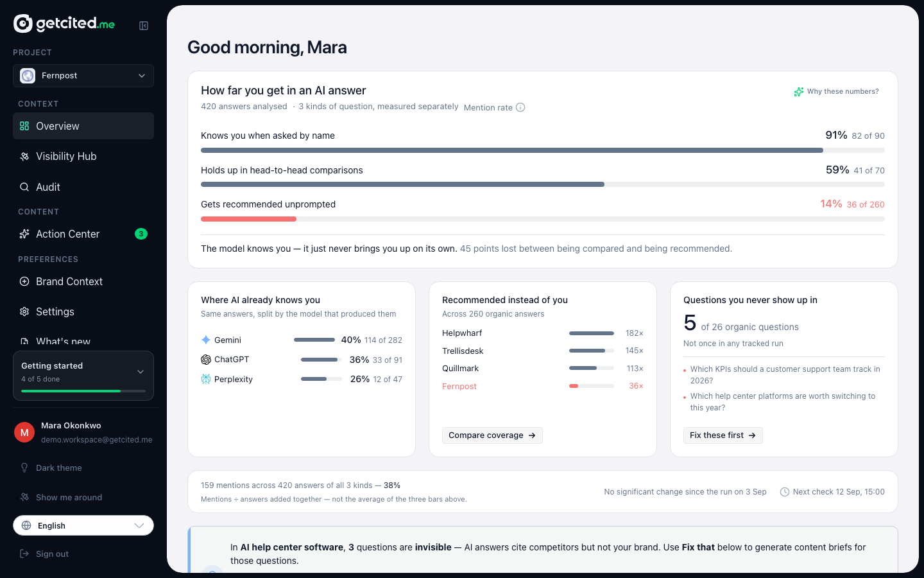The image size is (924, 578).
Task: Click the Overview grid icon
Action: point(24,126)
